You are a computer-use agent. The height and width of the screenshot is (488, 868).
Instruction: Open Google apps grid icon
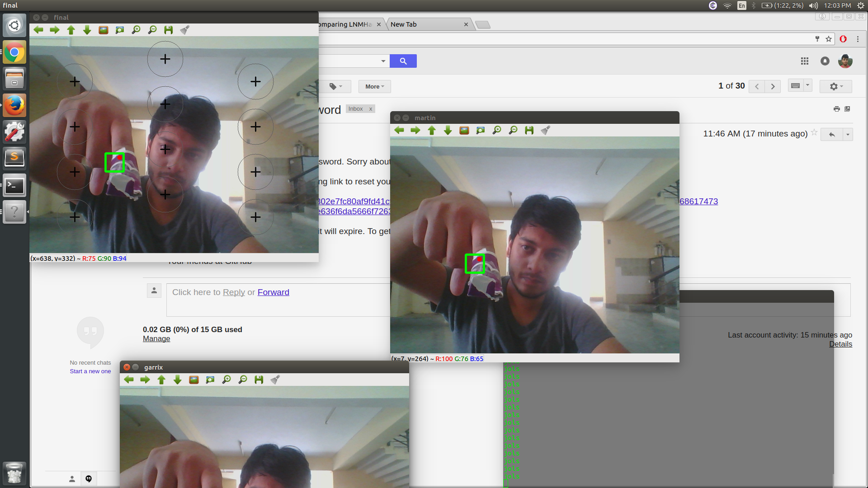click(x=805, y=61)
